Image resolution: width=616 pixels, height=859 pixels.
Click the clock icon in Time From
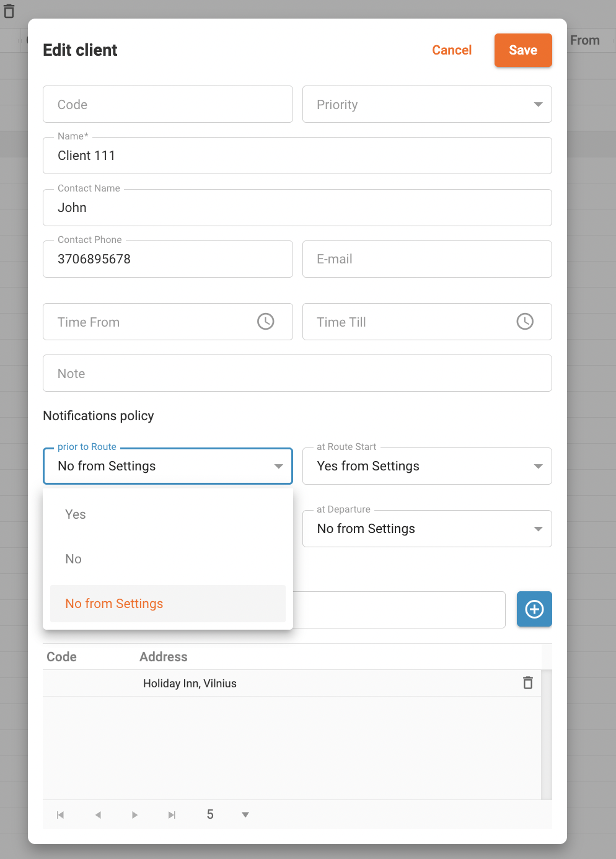click(x=266, y=322)
